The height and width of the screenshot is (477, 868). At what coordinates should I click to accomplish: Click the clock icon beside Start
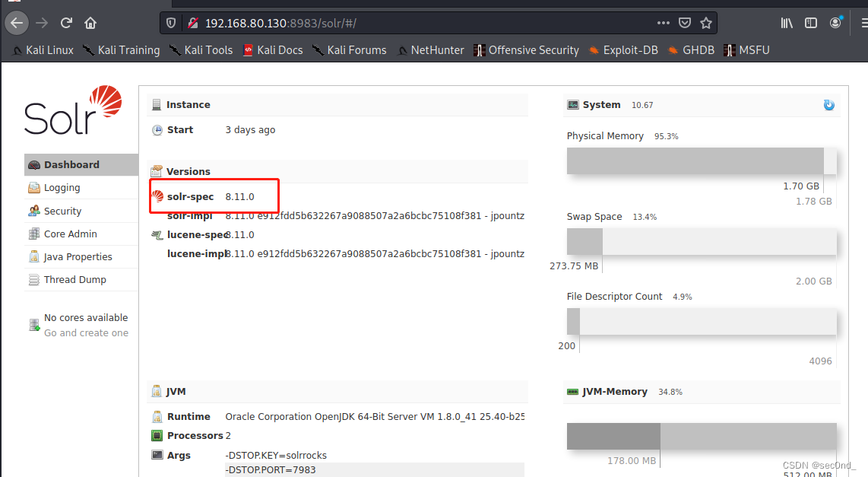coord(157,130)
